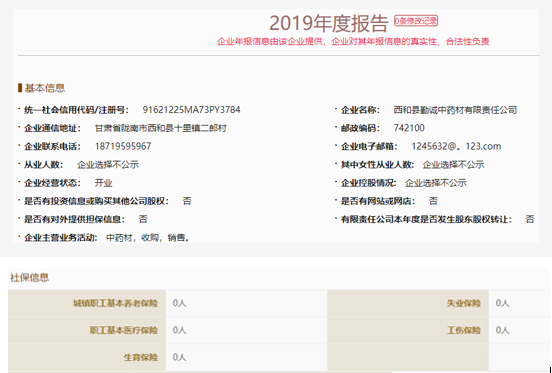Select the 2019年度报告 title
This screenshot has width=552, height=373.
click(x=328, y=24)
